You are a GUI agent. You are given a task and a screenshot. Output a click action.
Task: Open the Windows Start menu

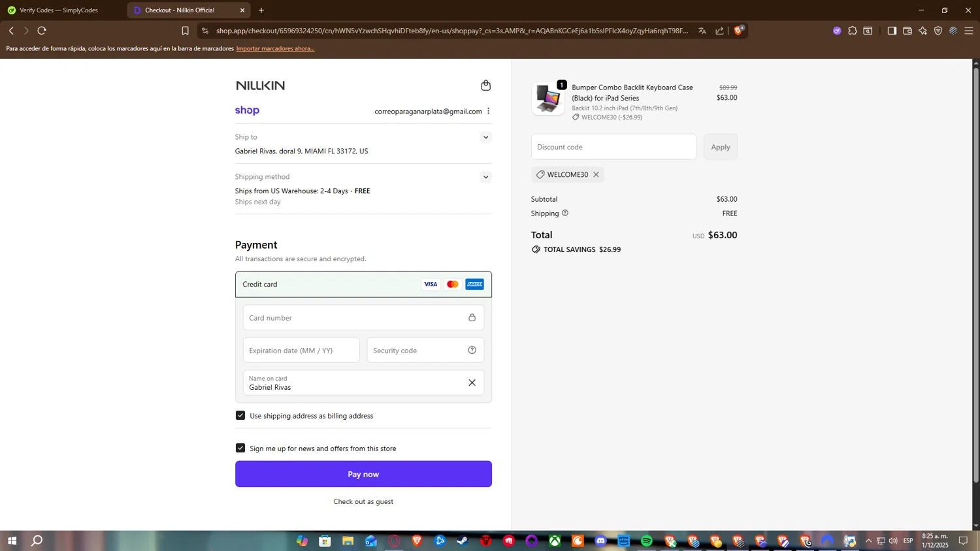12,541
